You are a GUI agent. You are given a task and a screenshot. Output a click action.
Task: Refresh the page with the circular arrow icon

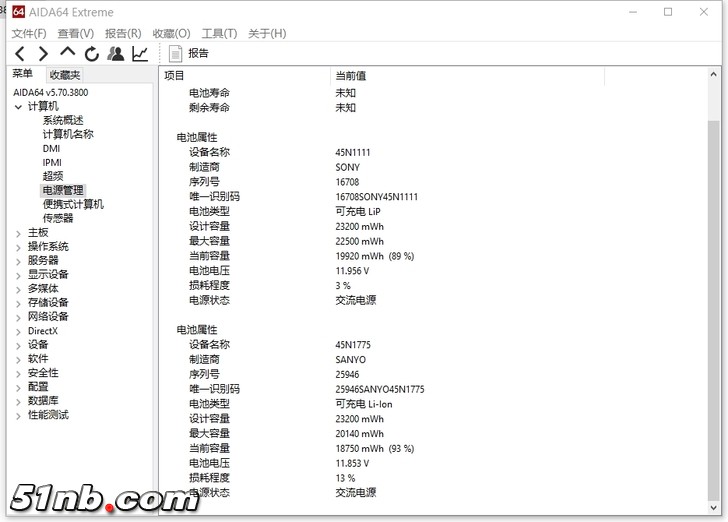coord(91,54)
